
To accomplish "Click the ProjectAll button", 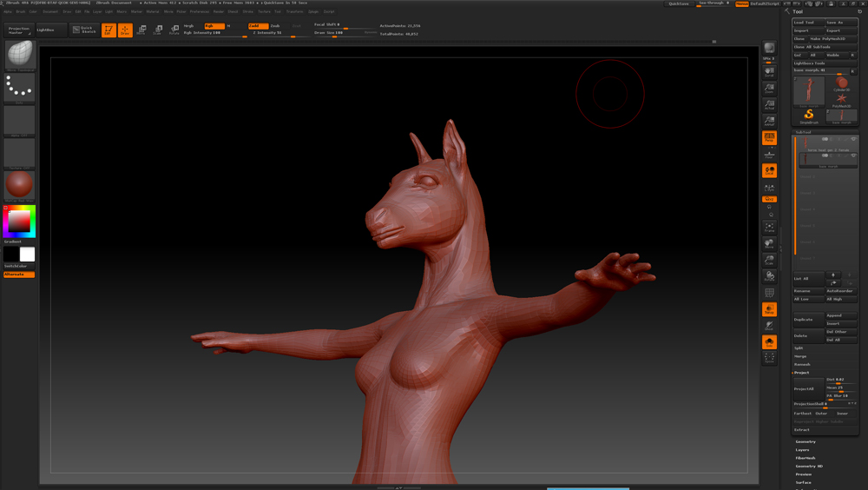I will click(807, 388).
